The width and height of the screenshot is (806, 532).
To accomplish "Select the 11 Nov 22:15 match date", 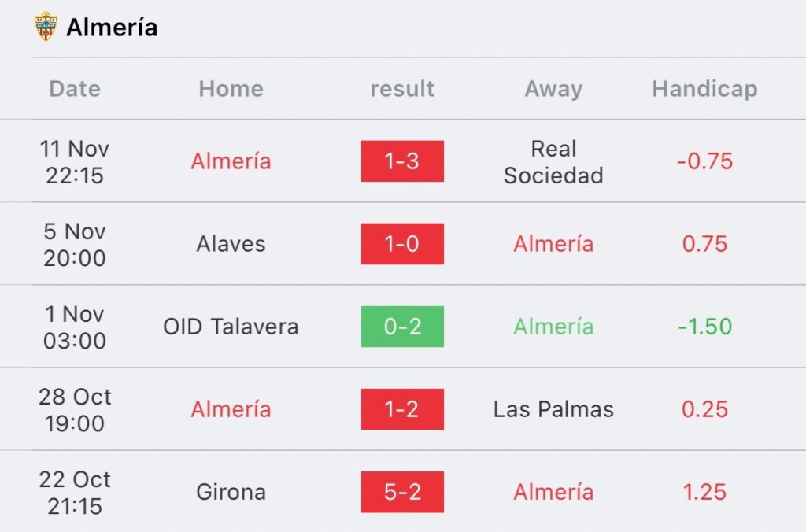I will 75,162.
